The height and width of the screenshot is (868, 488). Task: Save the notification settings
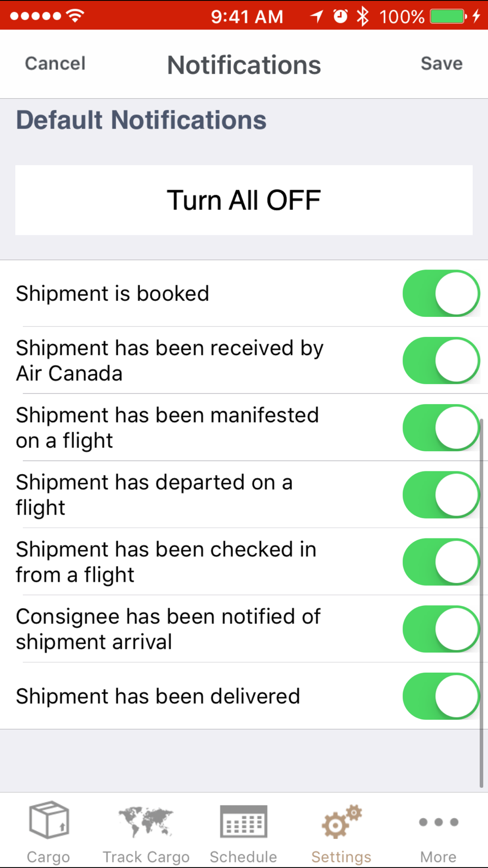(442, 63)
